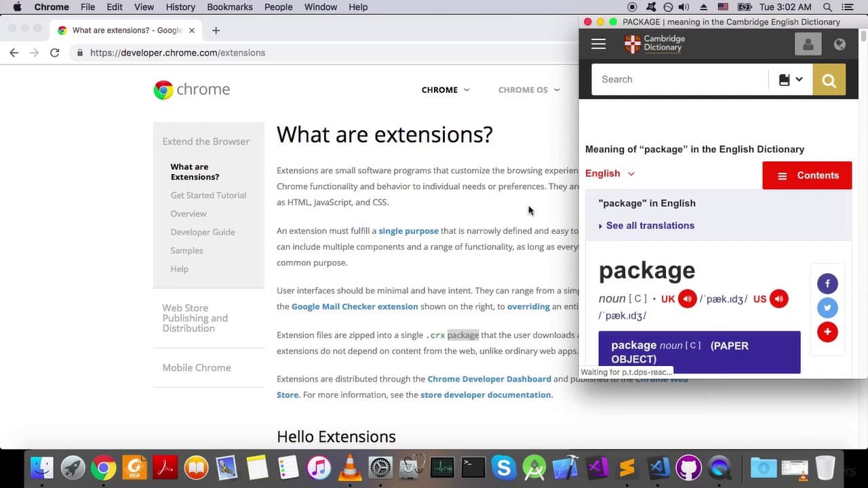Open the Edit menu
The height and width of the screenshot is (488, 868).
(115, 7)
